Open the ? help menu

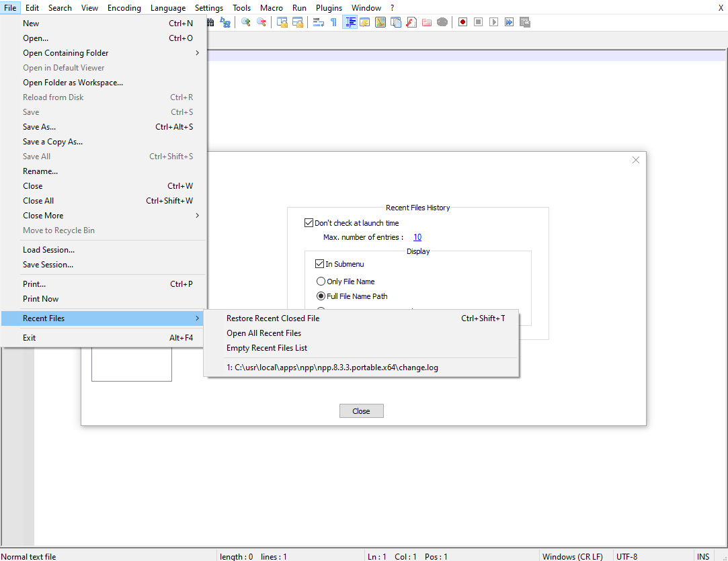point(393,8)
